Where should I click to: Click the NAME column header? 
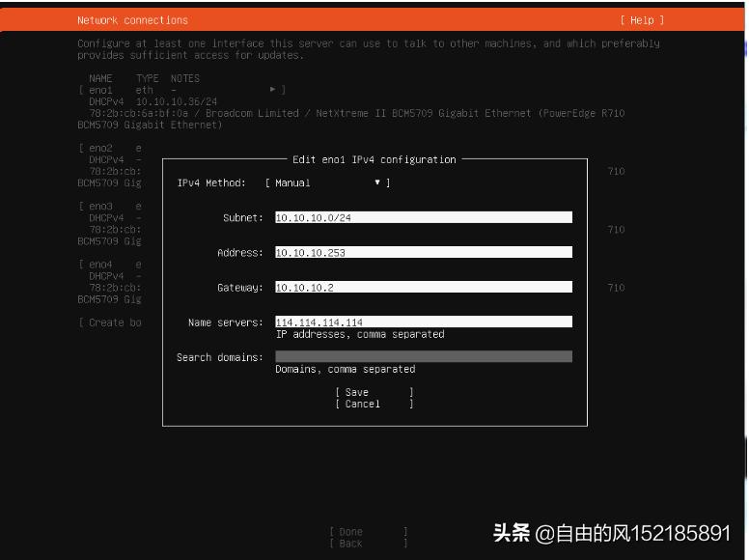pos(100,78)
